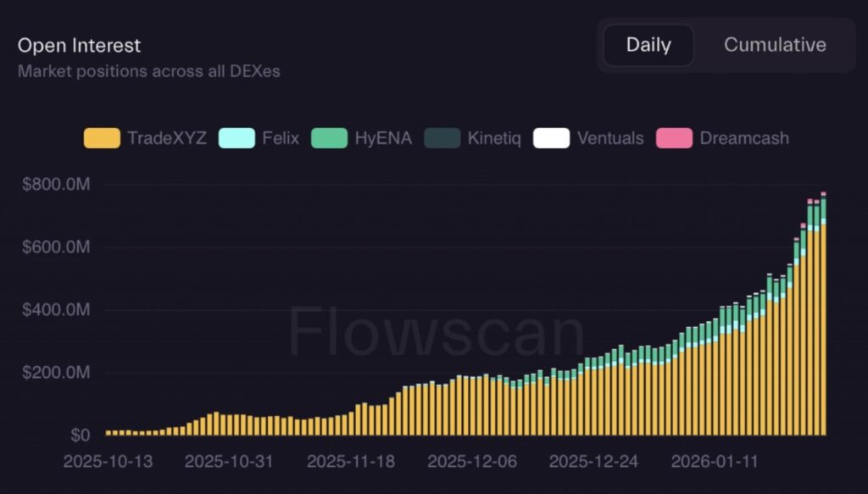The width and height of the screenshot is (868, 494).
Task: Click the 2026-01-11 x-axis date label
Action: (x=715, y=462)
